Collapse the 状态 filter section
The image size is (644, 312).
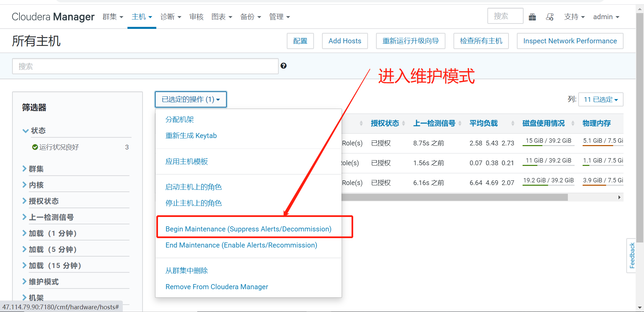pos(25,131)
